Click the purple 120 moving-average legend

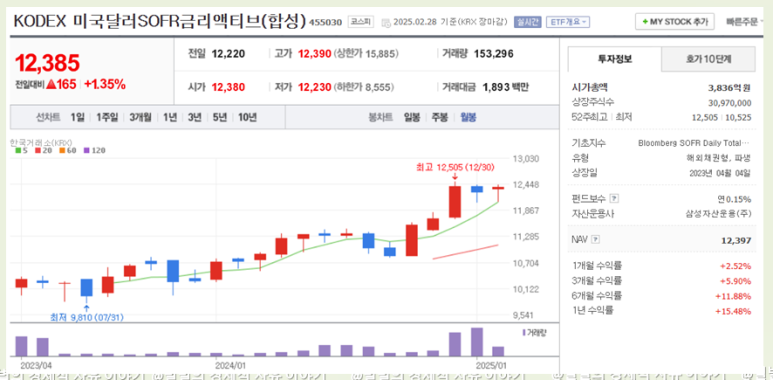tap(95, 150)
